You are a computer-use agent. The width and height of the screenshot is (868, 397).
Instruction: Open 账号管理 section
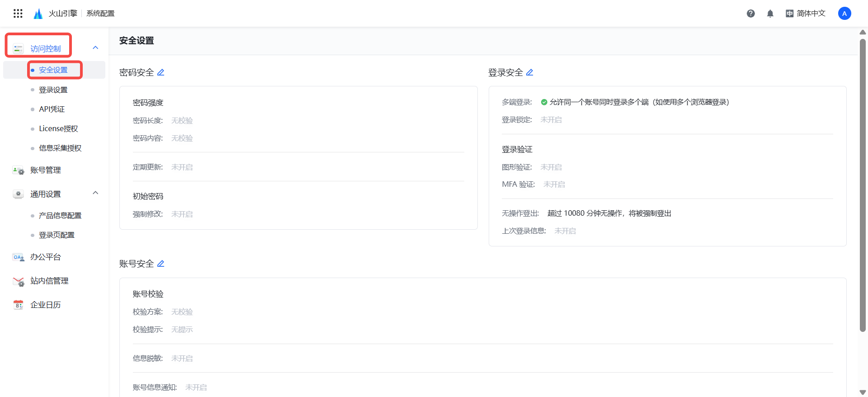[45, 170]
